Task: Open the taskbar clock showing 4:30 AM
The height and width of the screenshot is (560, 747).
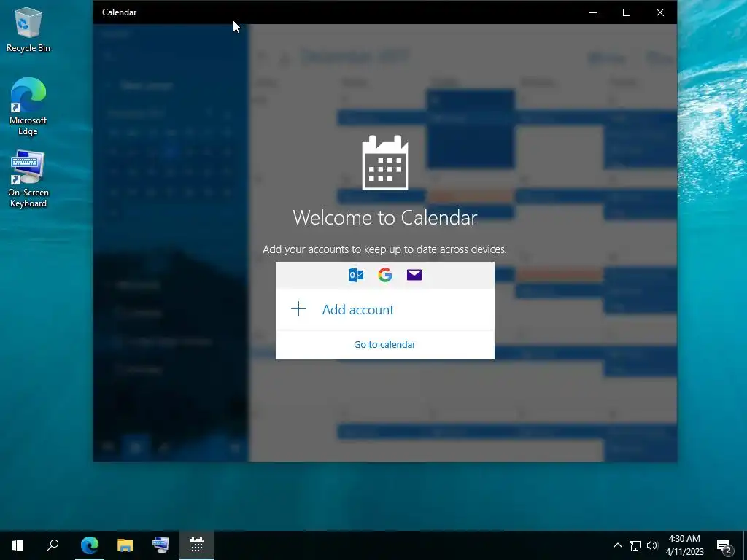Action: click(684, 545)
